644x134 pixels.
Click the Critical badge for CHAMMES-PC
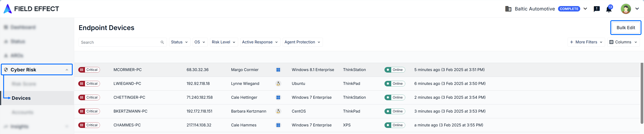(89, 125)
